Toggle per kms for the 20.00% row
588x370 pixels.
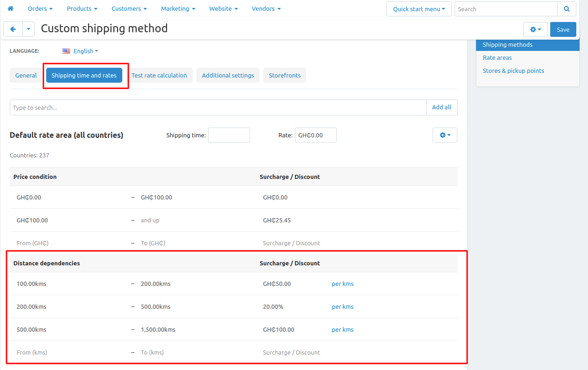coord(343,307)
